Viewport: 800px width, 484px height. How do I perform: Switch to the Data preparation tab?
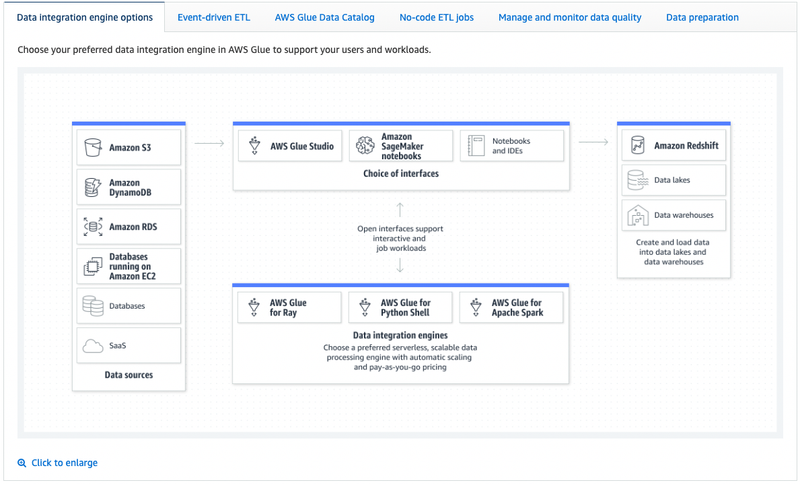click(702, 17)
